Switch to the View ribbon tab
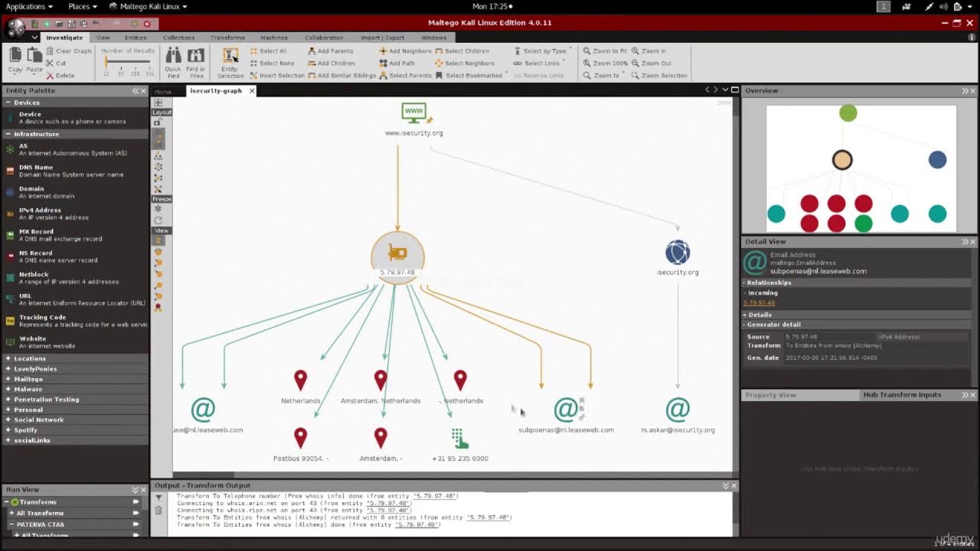 [103, 37]
